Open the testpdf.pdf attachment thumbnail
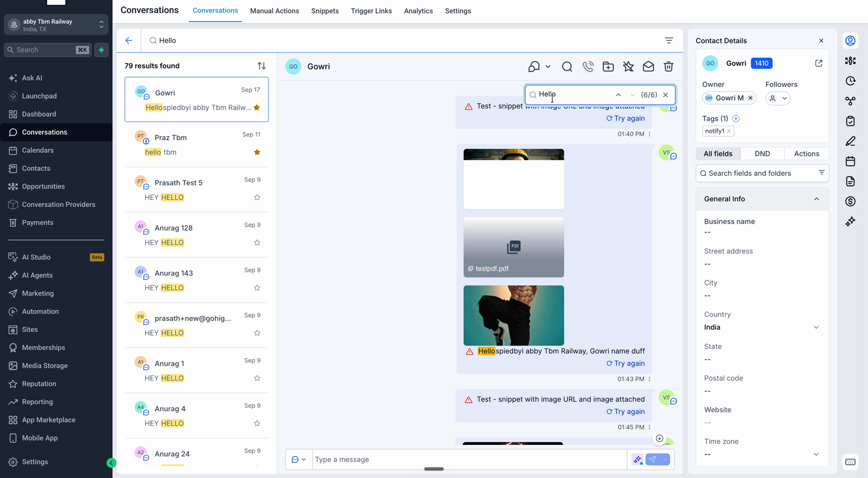 coord(514,247)
